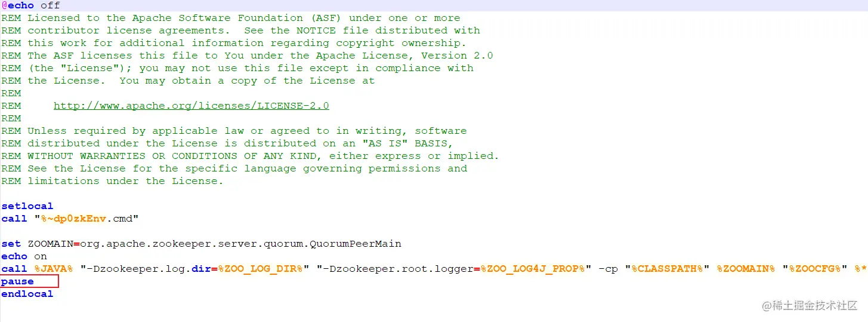Click the %ZOO_LOG4J_PROP% variable
868x322 pixels.
(533, 269)
